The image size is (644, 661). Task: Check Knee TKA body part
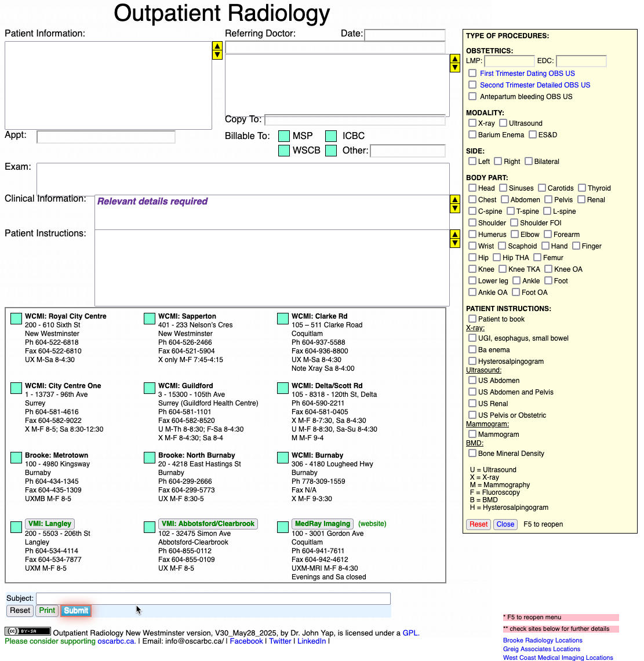503,269
